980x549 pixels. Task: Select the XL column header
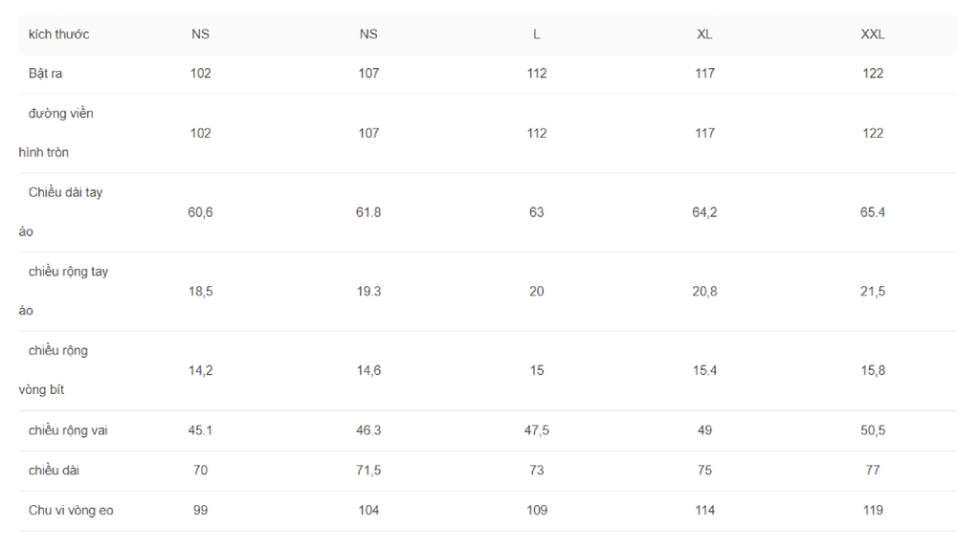704,34
